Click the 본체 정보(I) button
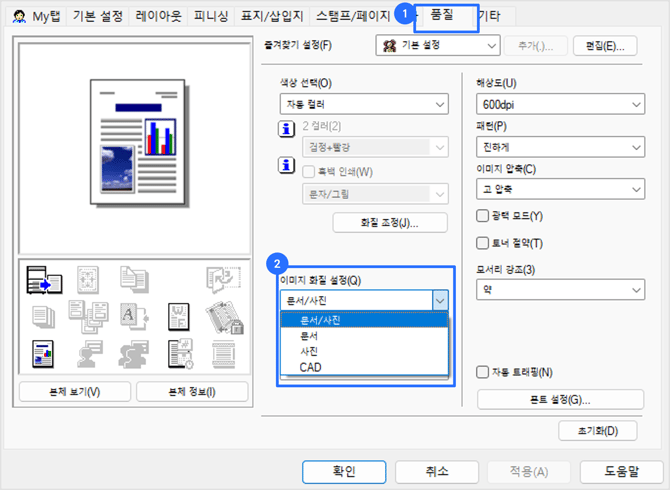670x490 pixels. tap(192, 392)
